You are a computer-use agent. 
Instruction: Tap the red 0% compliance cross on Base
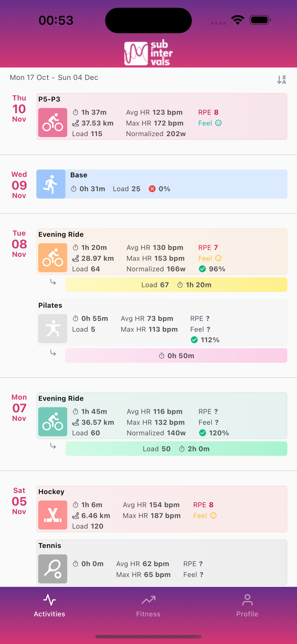pyautogui.click(x=152, y=189)
